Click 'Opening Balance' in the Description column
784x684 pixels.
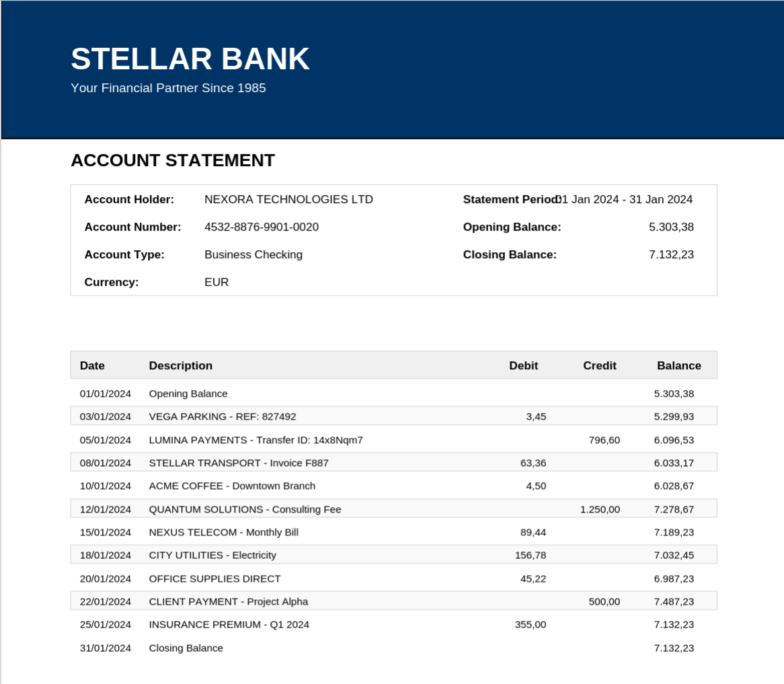click(x=188, y=393)
